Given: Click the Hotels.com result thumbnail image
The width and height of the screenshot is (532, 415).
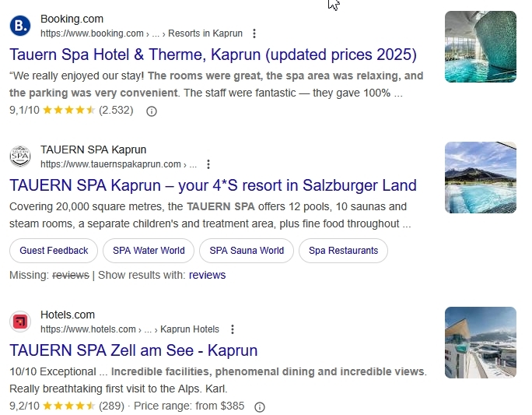Looking at the screenshot, I should pyautogui.click(x=480, y=343).
